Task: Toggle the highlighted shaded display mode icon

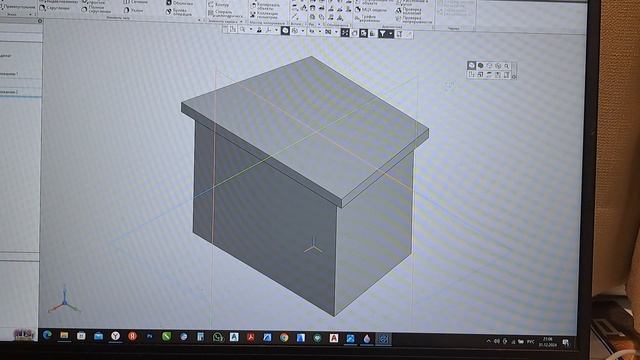Action: (x=285, y=31)
